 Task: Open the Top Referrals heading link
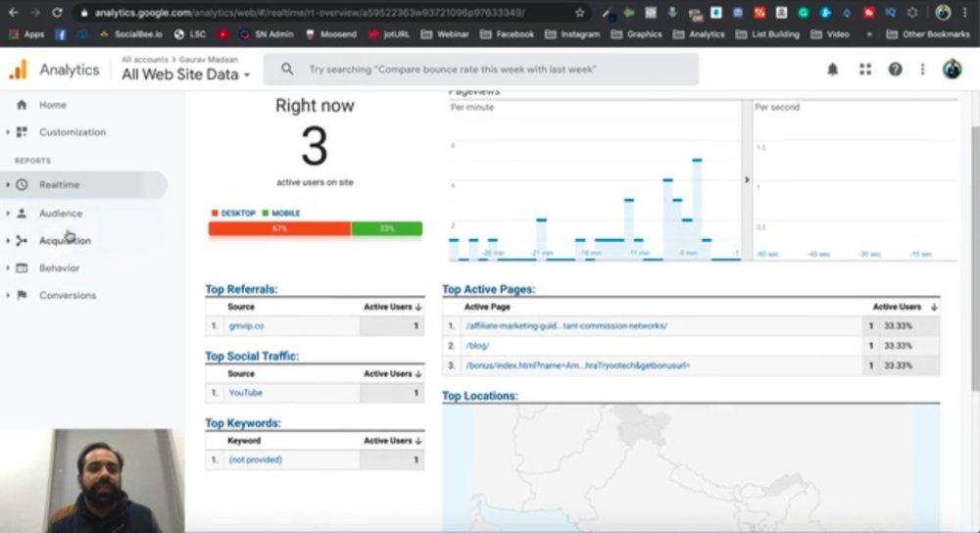coord(241,289)
